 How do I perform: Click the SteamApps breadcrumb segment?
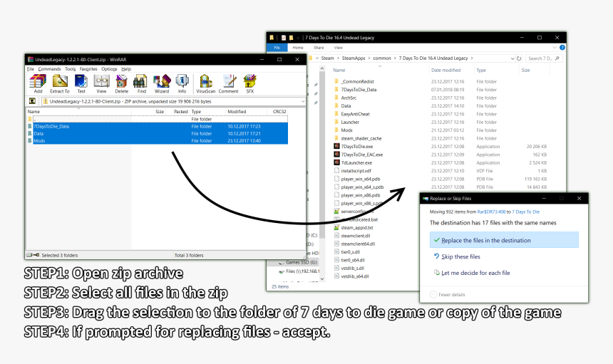click(354, 58)
